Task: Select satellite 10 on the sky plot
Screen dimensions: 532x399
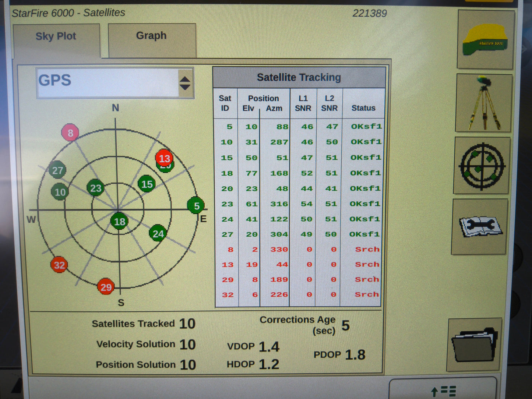Action: point(60,192)
